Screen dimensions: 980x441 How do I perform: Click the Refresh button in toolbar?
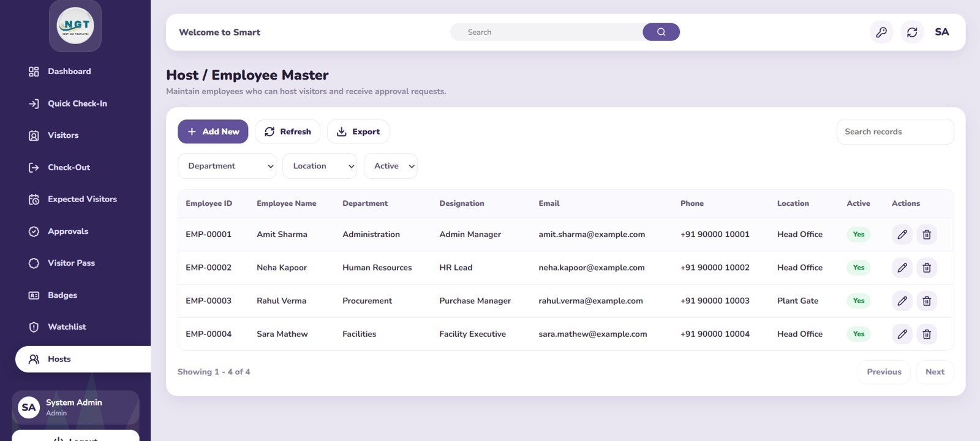(x=287, y=132)
